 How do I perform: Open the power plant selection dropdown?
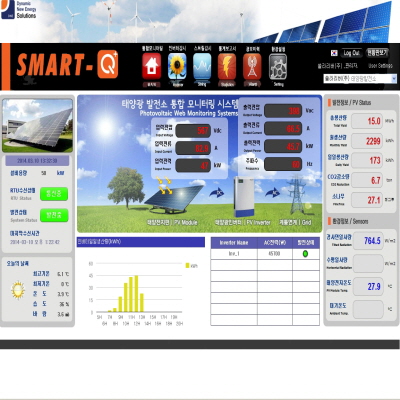[x=360, y=79]
